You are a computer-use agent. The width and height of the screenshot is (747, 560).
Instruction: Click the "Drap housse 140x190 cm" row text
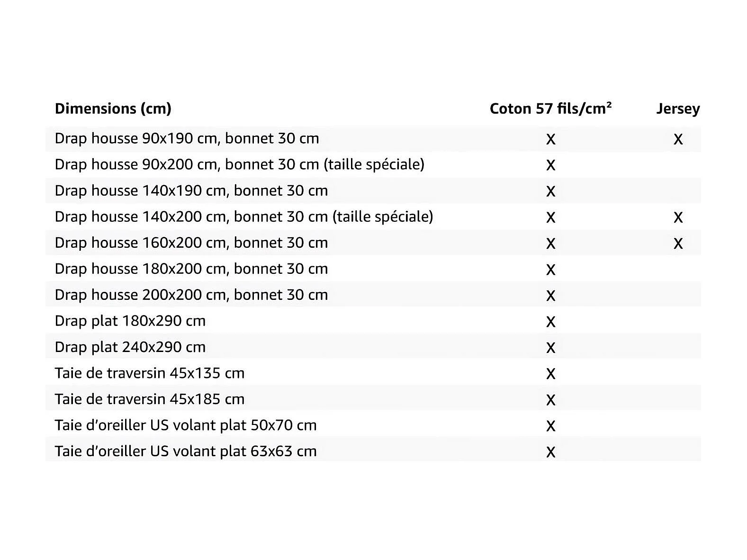pos(191,190)
